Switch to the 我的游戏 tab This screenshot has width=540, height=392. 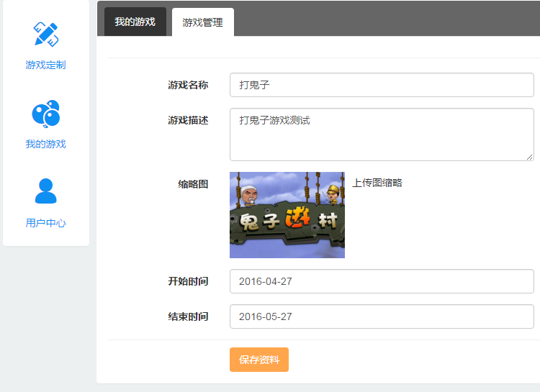click(135, 22)
